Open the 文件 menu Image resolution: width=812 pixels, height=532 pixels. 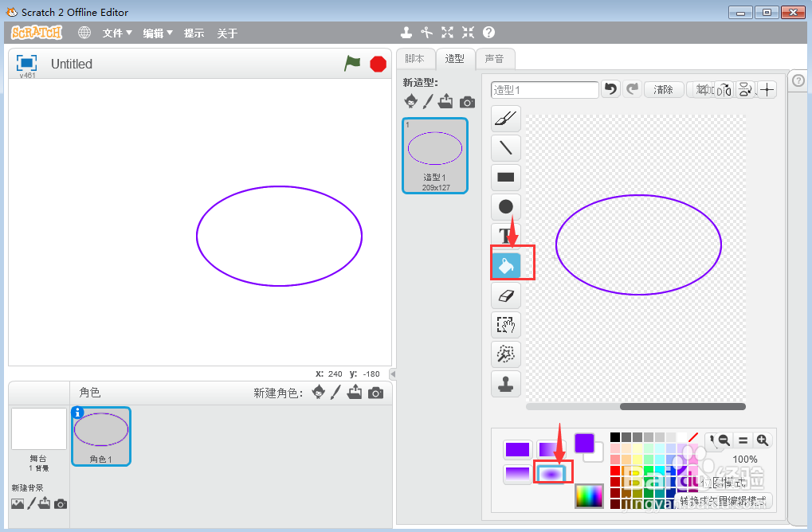coord(117,33)
